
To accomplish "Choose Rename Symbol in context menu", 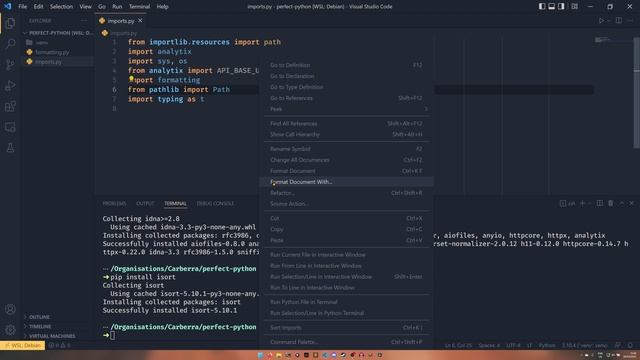I will click(x=346, y=149).
